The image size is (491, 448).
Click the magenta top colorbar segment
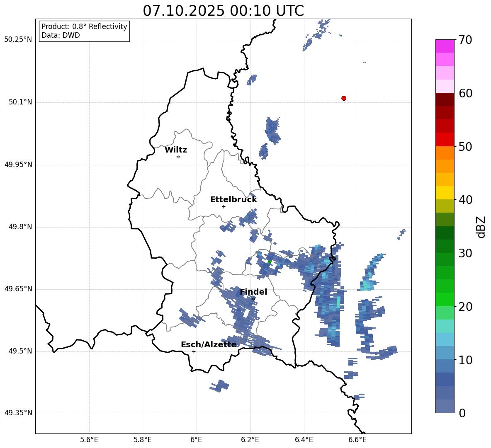(445, 46)
